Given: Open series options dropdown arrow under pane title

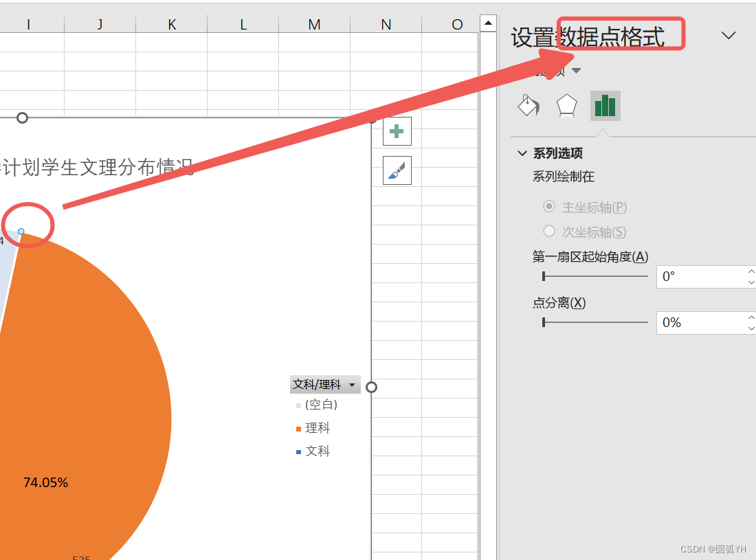Looking at the screenshot, I should click(576, 71).
